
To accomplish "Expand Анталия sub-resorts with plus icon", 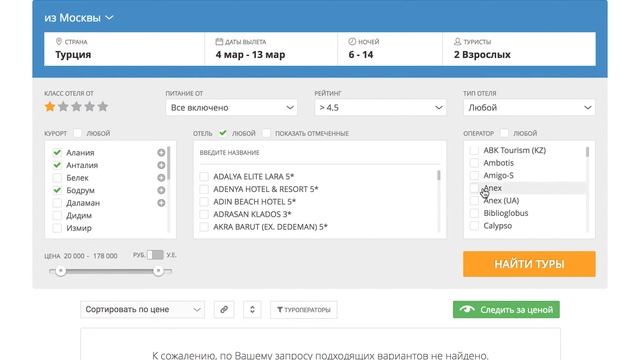I will 161,165.
